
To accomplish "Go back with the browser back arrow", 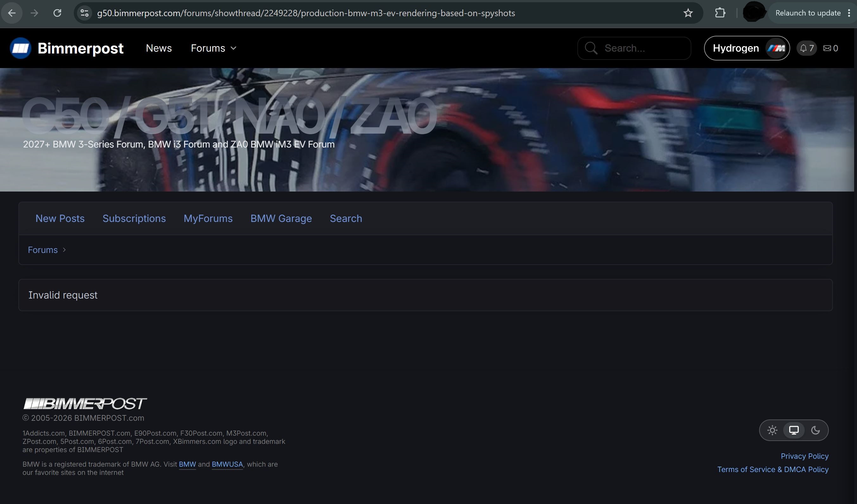I will coord(12,13).
